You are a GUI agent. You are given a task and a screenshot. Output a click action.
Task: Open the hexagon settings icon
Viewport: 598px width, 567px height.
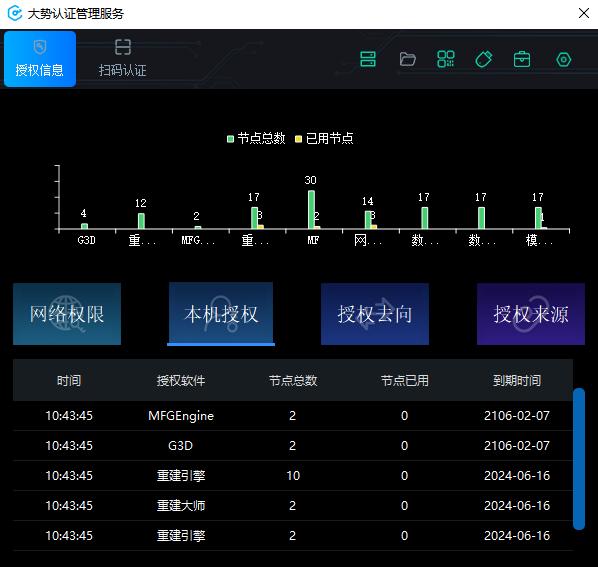tap(563, 59)
